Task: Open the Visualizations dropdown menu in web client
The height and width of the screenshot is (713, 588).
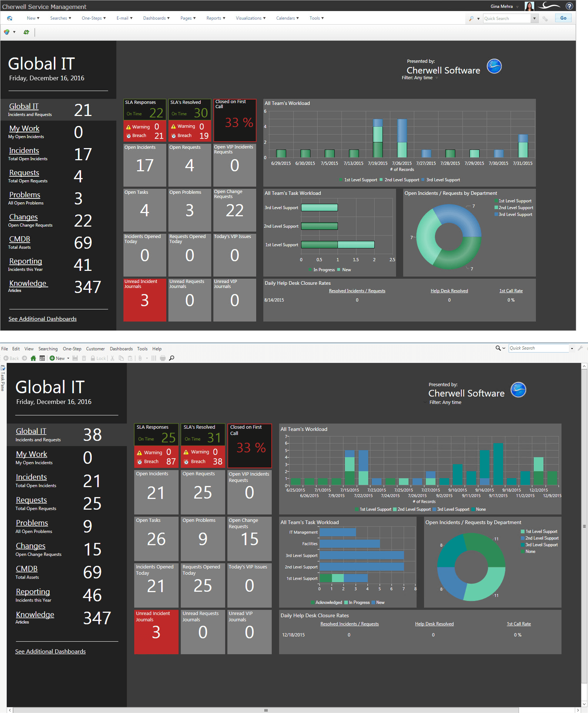Action: [x=250, y=18]
